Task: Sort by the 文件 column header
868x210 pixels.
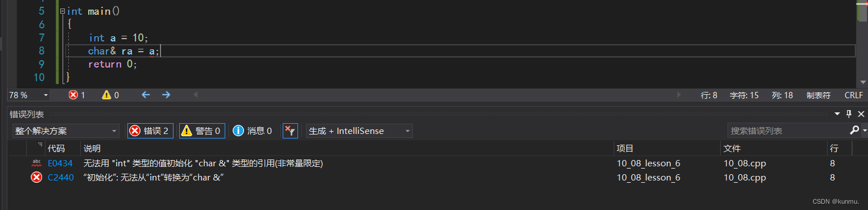Action: click(732, 148)
